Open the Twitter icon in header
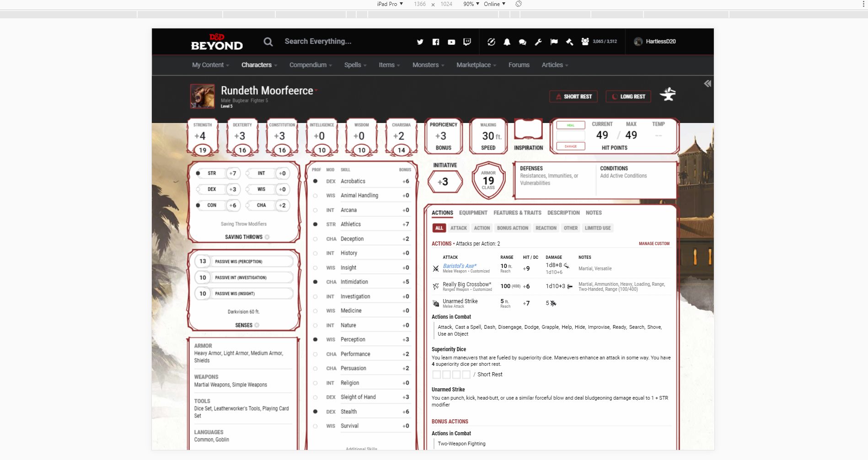Image resolution: width=868 pixels, height=460 pixels. point(420,42)
